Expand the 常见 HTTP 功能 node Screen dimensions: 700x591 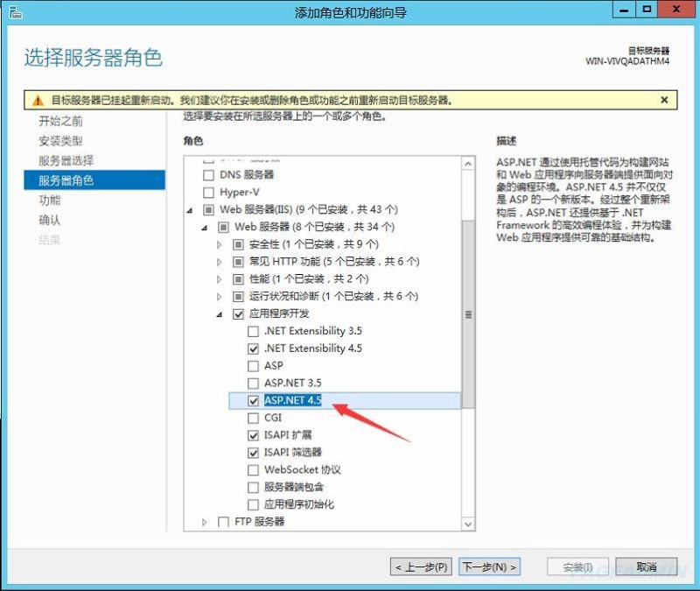pos(220,262)
